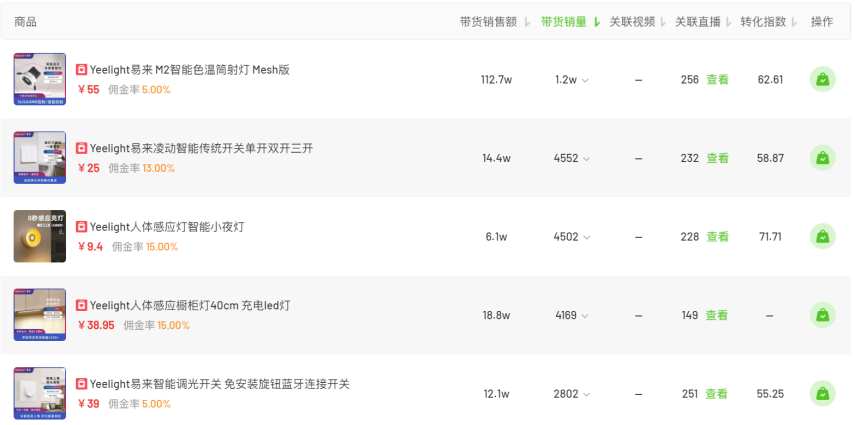Click green shopping bag icon for 人体感应橱柜灯40cm
This screenshot has height=425, width=855.
pos(822,315)
